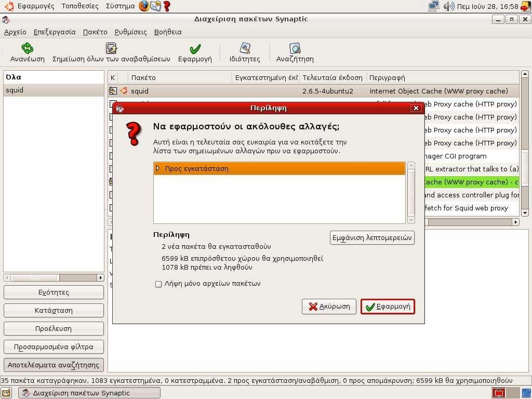The height and width of the screenshot is (399, 532).
Task: Click Σημείωση όλων των αναβαθμίσεων toolbar icon
Action: pos(111,48)
